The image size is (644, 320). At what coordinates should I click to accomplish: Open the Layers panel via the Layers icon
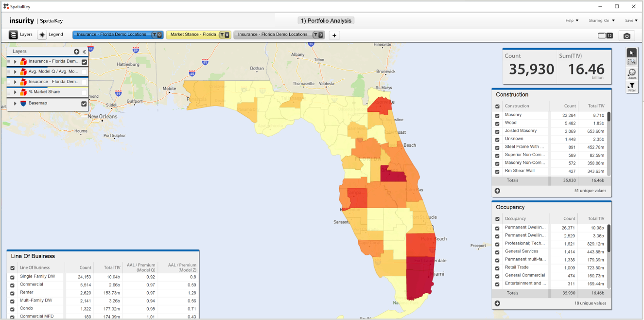point(13,35)
